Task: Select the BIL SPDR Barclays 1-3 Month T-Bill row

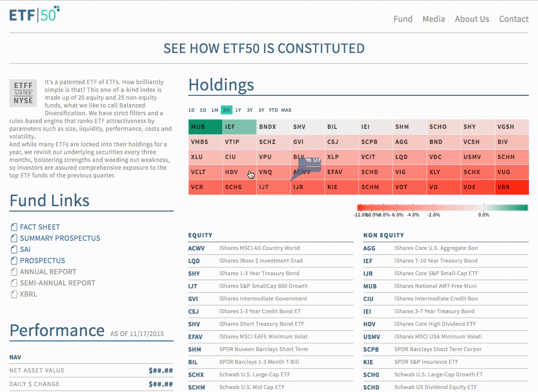Action: (271, 362)
